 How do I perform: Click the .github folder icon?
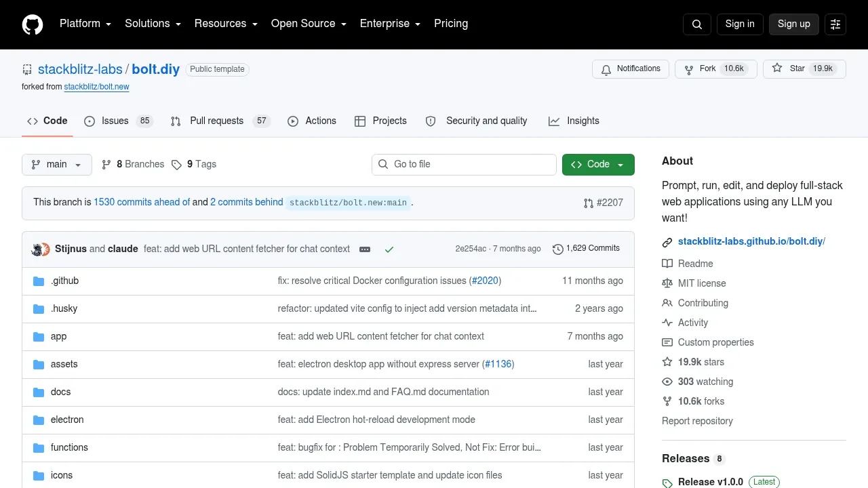coord(39,281)
